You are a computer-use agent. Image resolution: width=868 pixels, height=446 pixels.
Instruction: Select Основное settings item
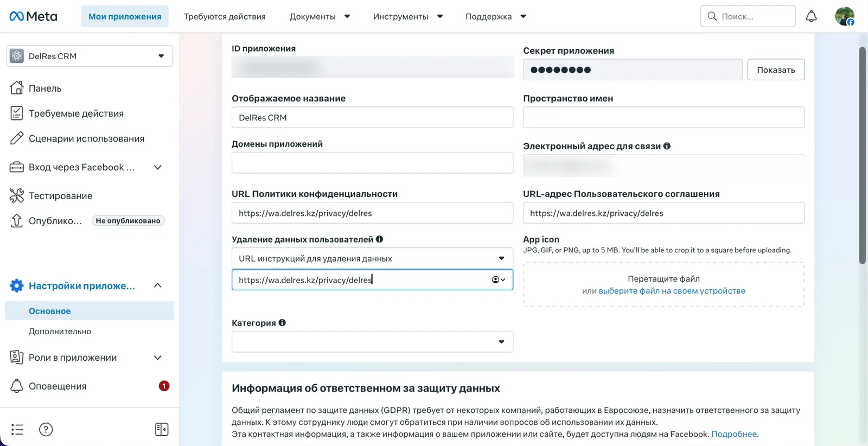point(90,311)
